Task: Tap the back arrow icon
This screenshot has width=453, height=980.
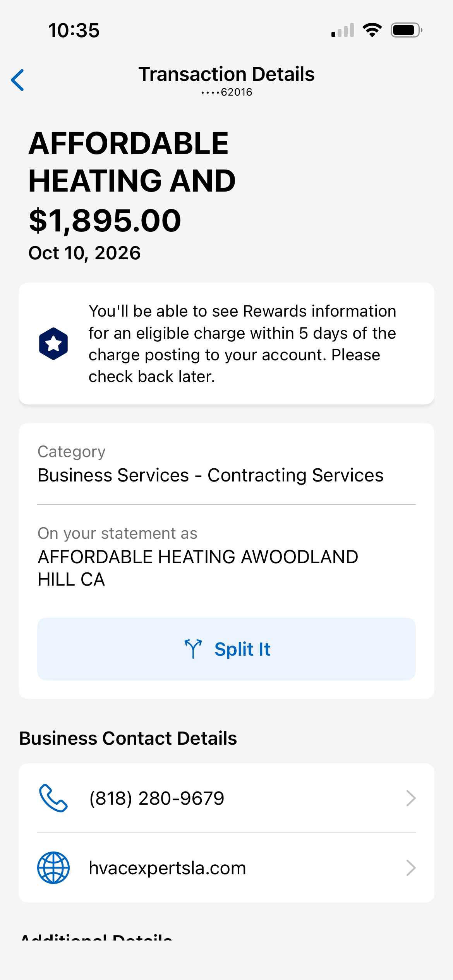Action: (17, 80)
